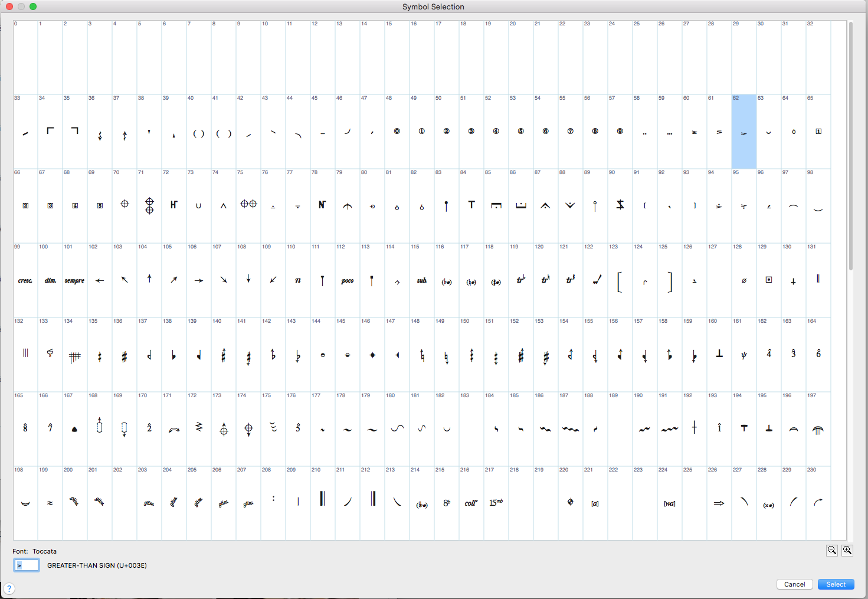Select the left arrow symbol in slot 102
The width and height of the screenshot is (868, 599).
pos(100,281)
